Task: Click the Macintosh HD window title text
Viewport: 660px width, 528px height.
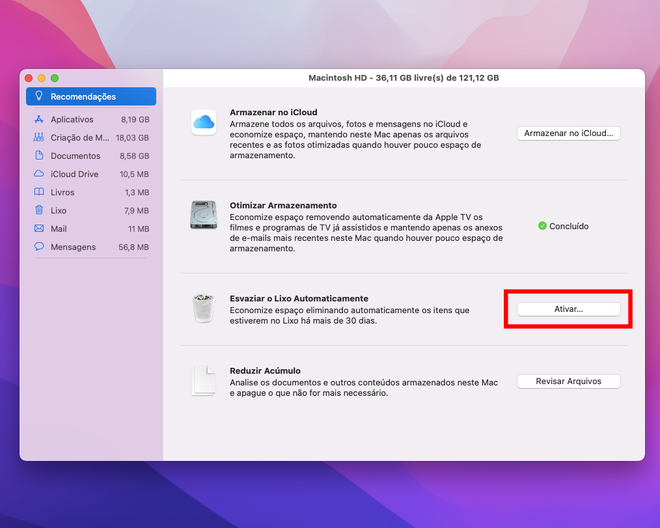Action: point(404,78)
